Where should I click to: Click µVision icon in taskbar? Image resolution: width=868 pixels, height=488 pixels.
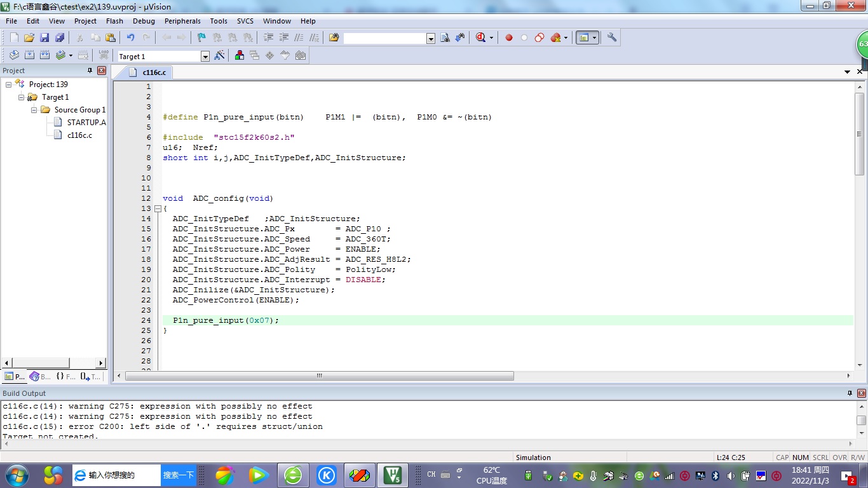point(393,475)
